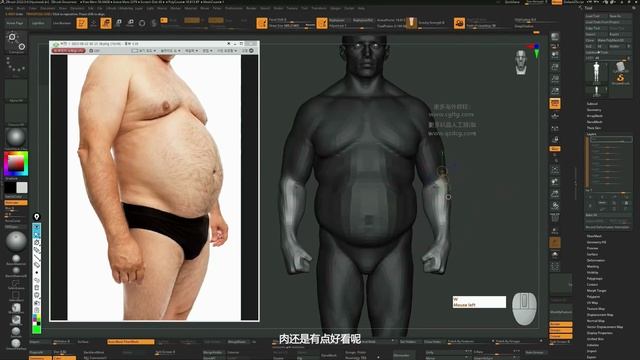Click the Zoom3D icon on right shelf

tap(555, 193)
